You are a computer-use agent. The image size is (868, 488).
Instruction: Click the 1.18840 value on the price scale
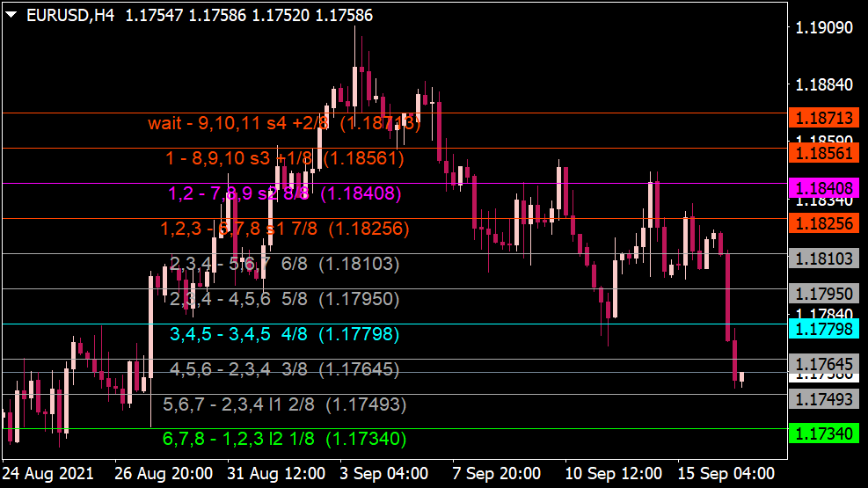pos(824,84)
